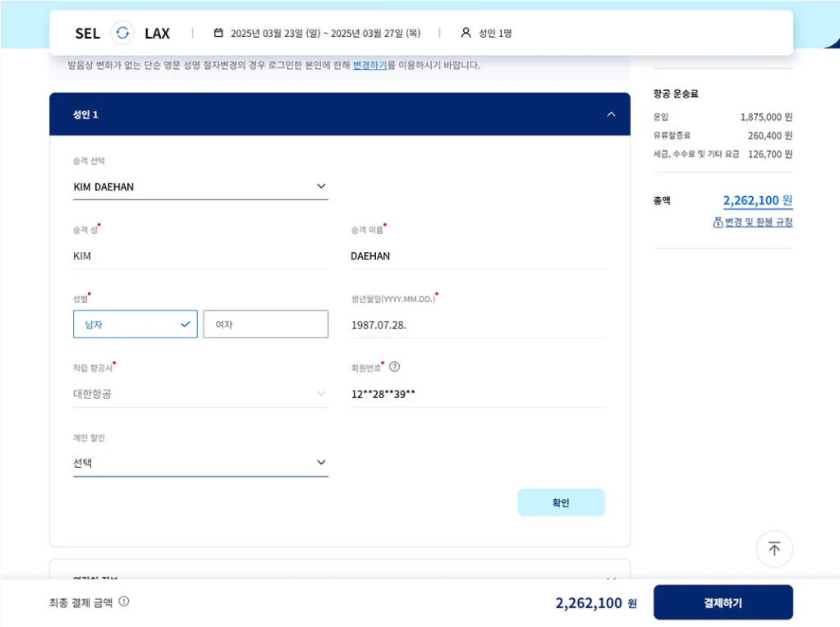The image size is (840, 627).
Task: Open the 변경하기 link
Action: [370, 65]
